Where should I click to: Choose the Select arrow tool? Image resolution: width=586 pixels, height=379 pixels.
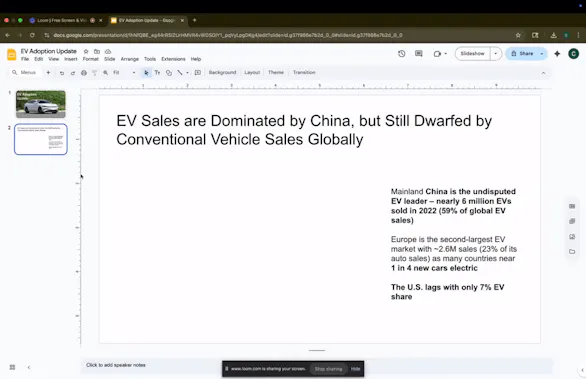[x=146, y=73]
